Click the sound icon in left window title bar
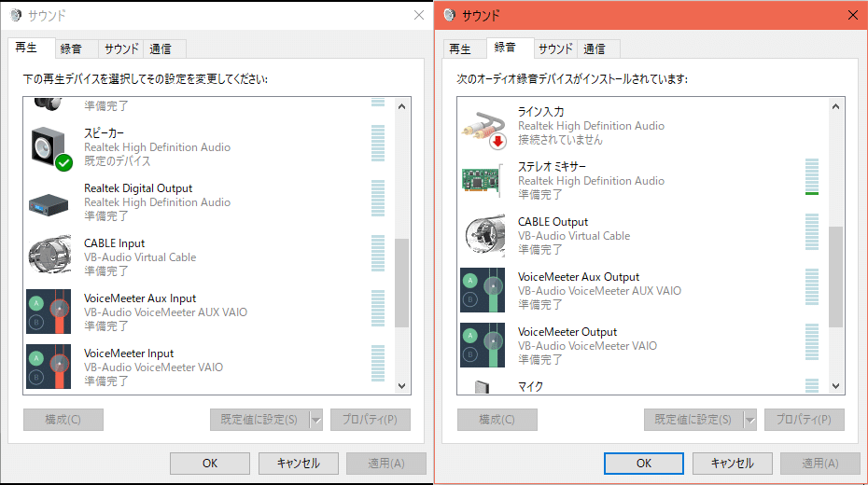Viewport: 868px width, 485px height. pos(16,15)
